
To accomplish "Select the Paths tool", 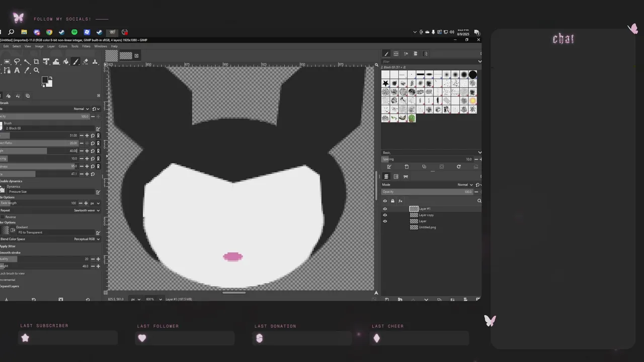I will [x=7, y=70].
